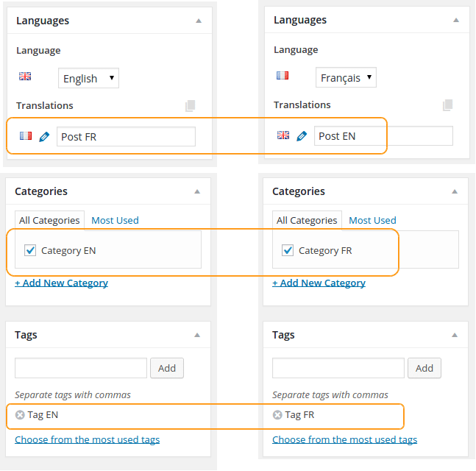Collapse the right Categories panel

point(455,191)
